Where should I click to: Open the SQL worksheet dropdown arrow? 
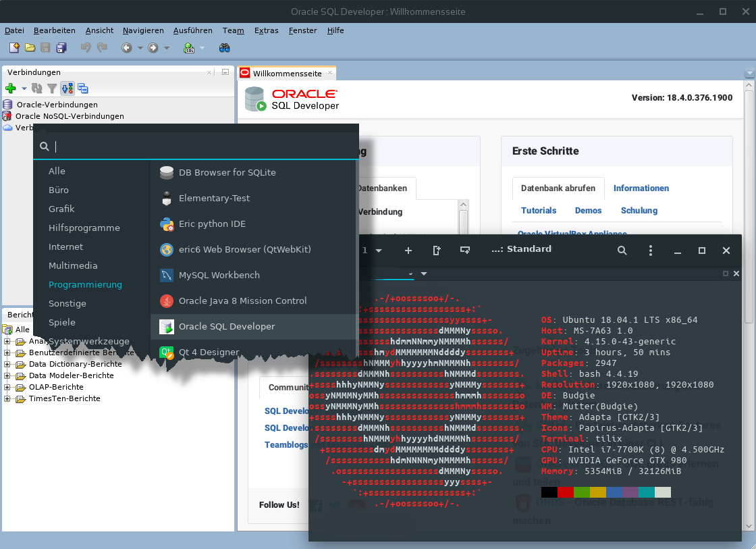pos(202,48)
